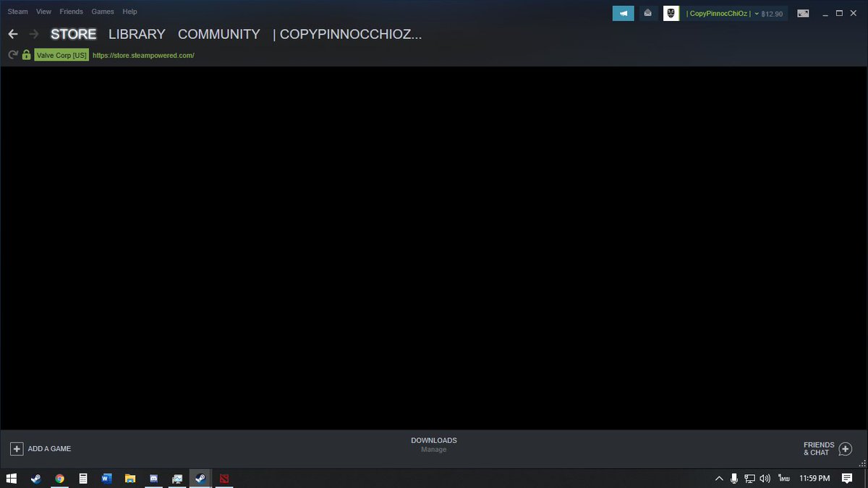868x488 pixels.
Task: Go back with the left arrow
Action: [13, 34]
